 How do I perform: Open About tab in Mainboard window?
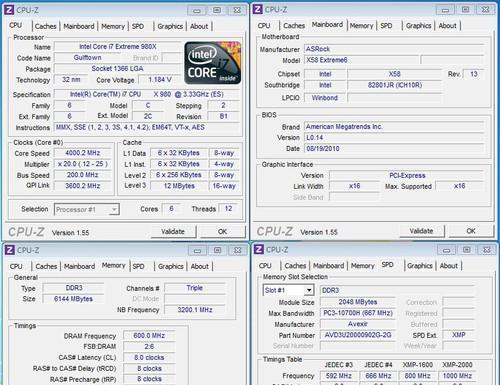447,25
